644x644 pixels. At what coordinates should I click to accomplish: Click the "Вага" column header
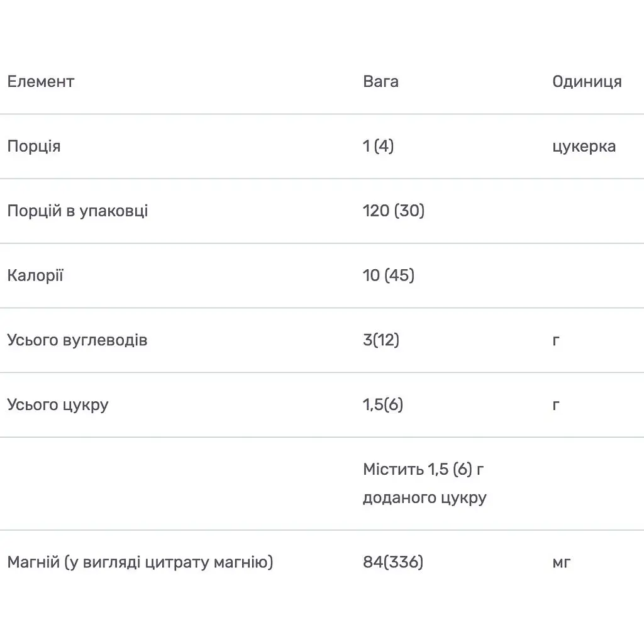[380, 82]
